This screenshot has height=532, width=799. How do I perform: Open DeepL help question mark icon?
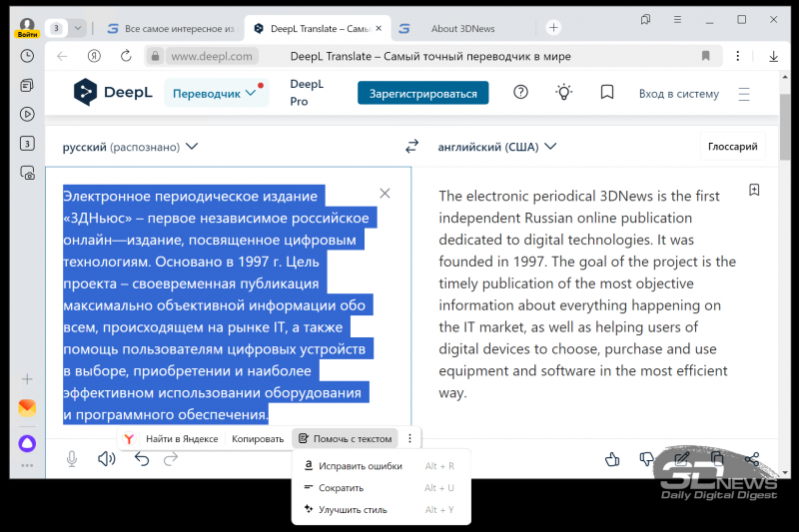(520, 93)
